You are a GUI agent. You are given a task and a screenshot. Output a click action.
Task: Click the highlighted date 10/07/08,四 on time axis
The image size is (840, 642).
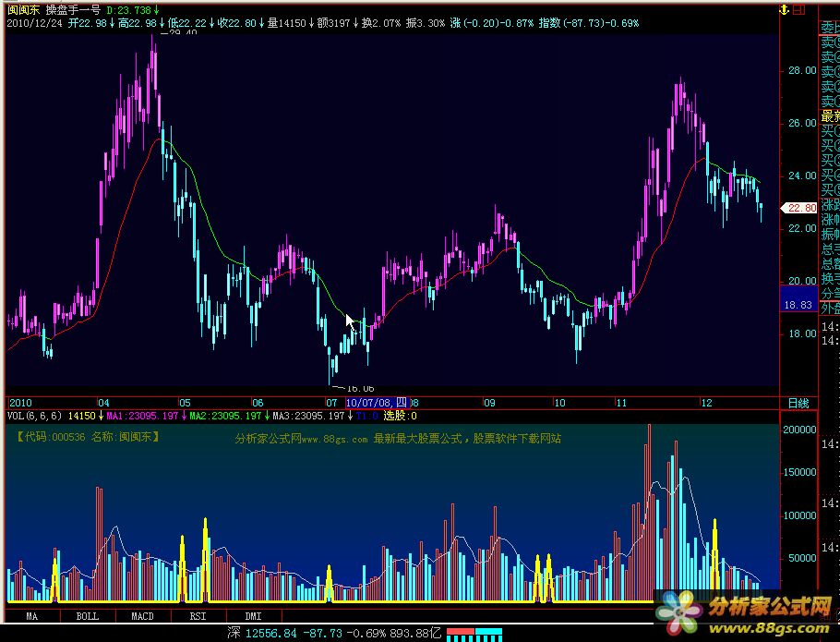(378, 403)
